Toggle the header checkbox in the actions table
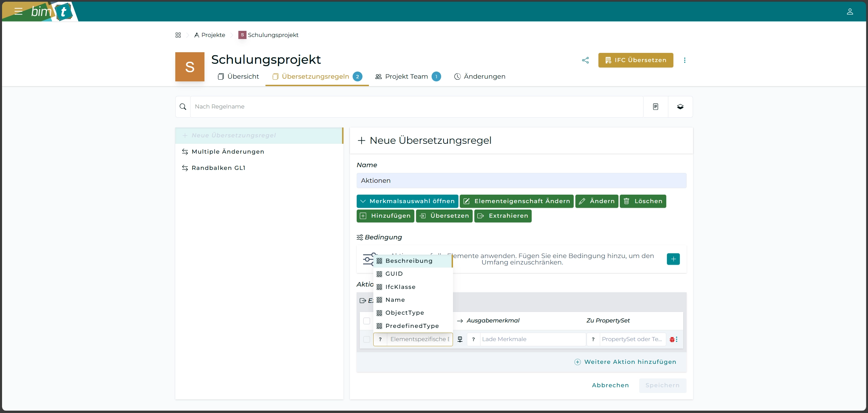Screen dimensions: 868x413 367,321
